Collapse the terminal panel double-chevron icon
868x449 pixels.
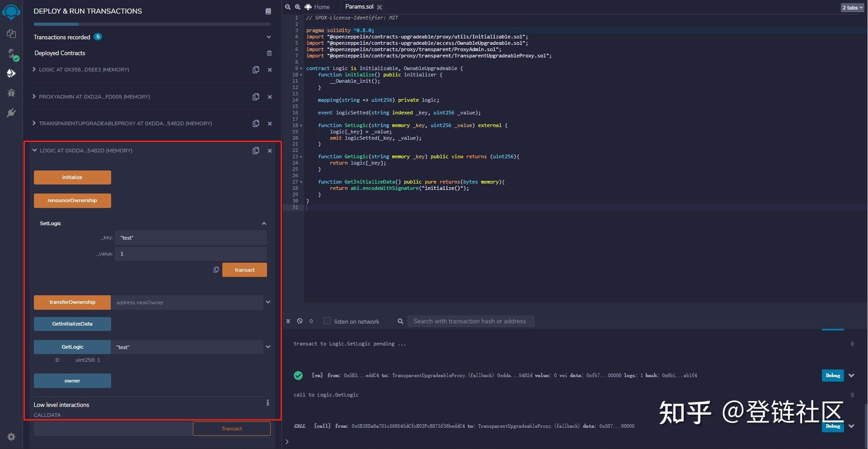288,321
